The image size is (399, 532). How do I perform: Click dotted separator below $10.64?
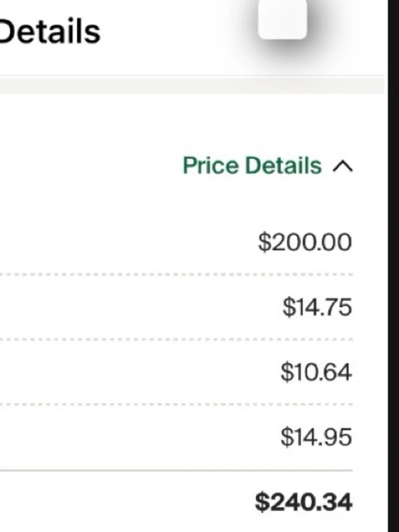pyautogui.click(x=176, y=404)
